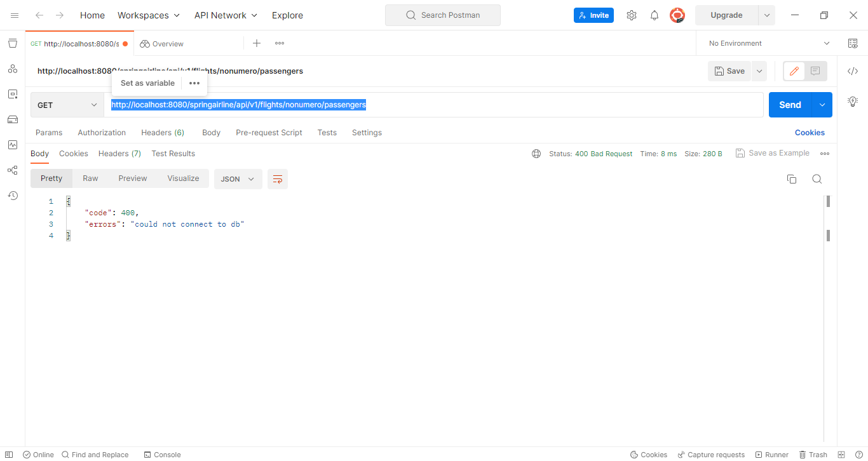This screenshot has height=461, width=868.
Task: Open Postman settings gear
Action: tap(631, 15)
